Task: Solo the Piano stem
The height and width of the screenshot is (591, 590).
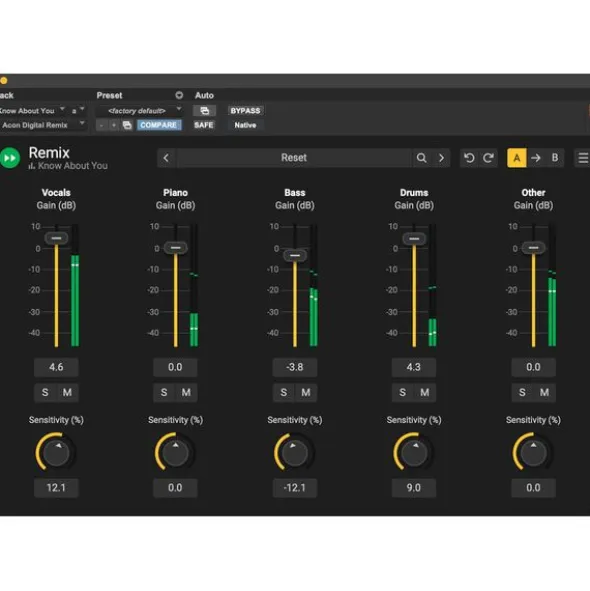Action: [x=164, y=392]
